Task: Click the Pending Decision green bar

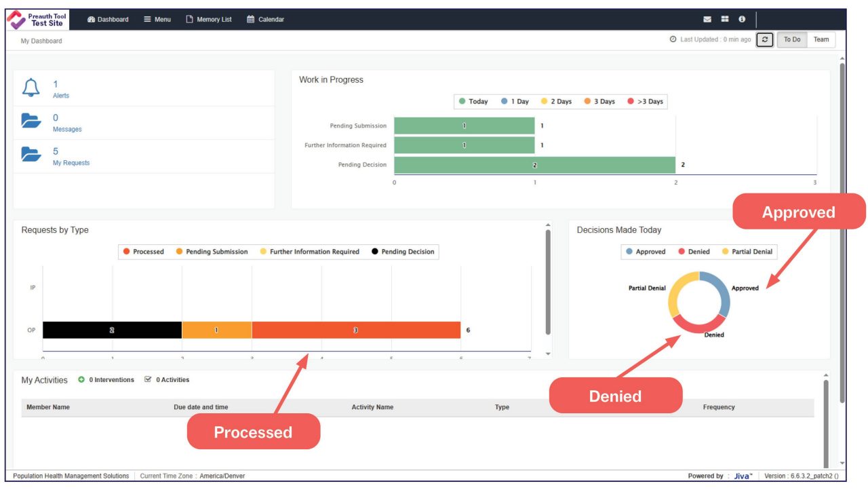Action: (535, 165)
